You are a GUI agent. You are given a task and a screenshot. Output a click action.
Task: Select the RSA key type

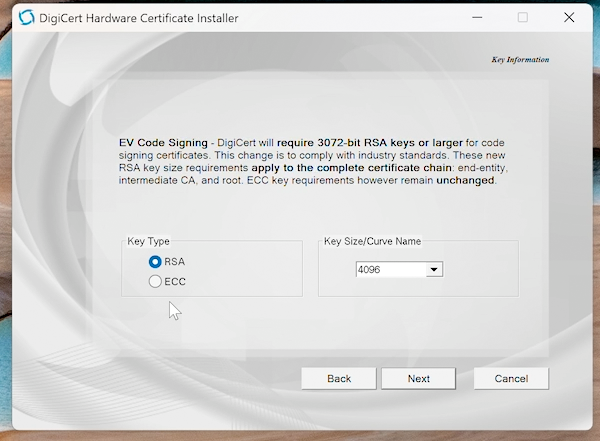click(155, 262)
